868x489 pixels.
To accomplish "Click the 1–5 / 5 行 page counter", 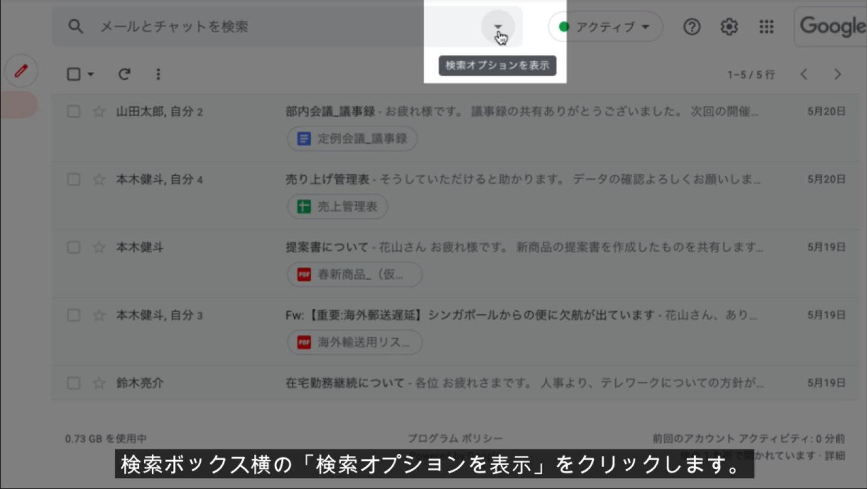I will [751, 75].
